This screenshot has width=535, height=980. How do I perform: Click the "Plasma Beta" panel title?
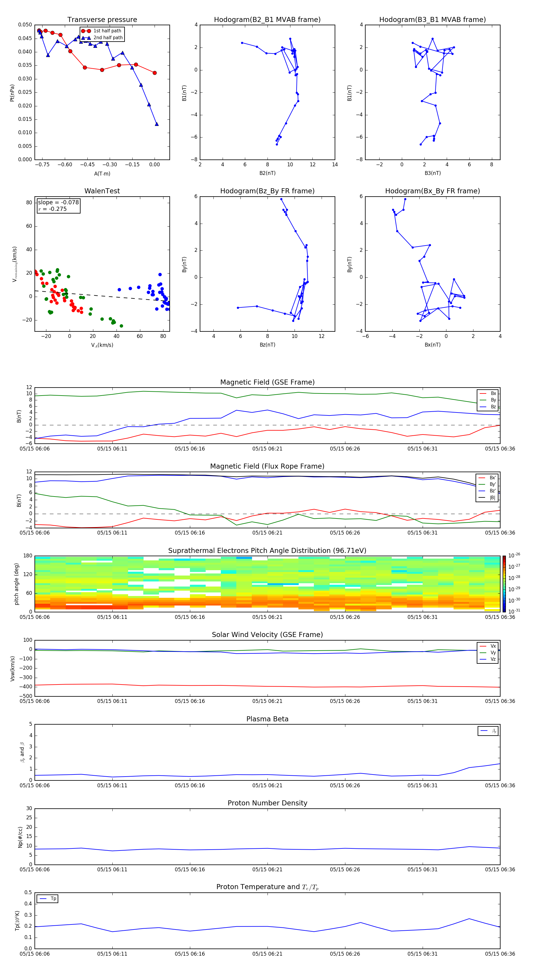pyautogui.click(x=267, y=719)
